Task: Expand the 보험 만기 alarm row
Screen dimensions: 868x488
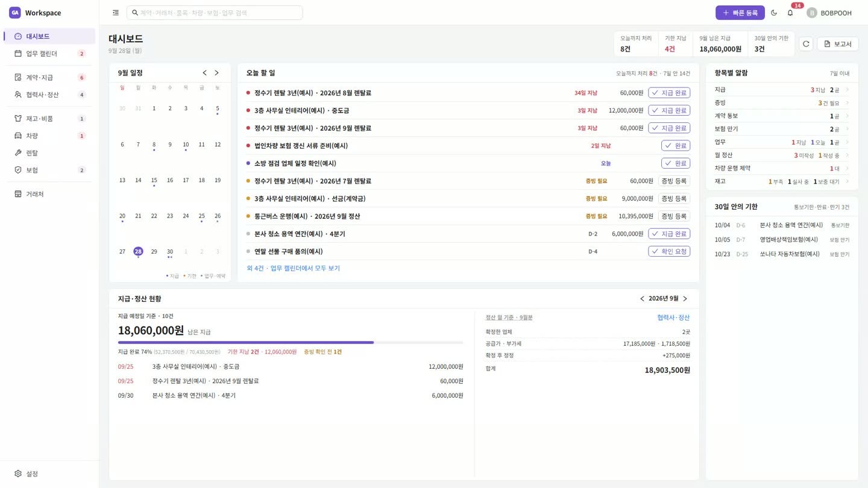Action: point(782,129)
